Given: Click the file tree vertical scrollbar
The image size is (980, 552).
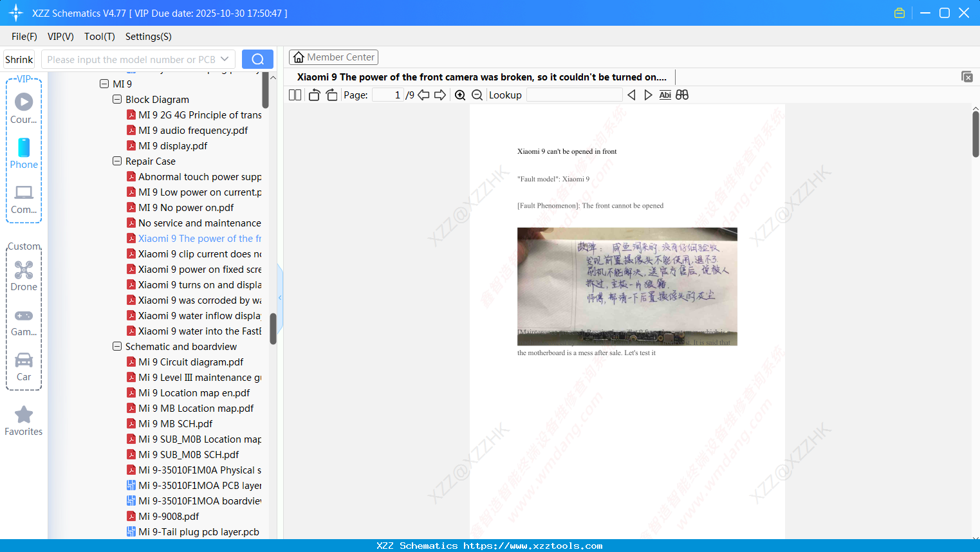Looking at the screenshot, I should point(273,328).
